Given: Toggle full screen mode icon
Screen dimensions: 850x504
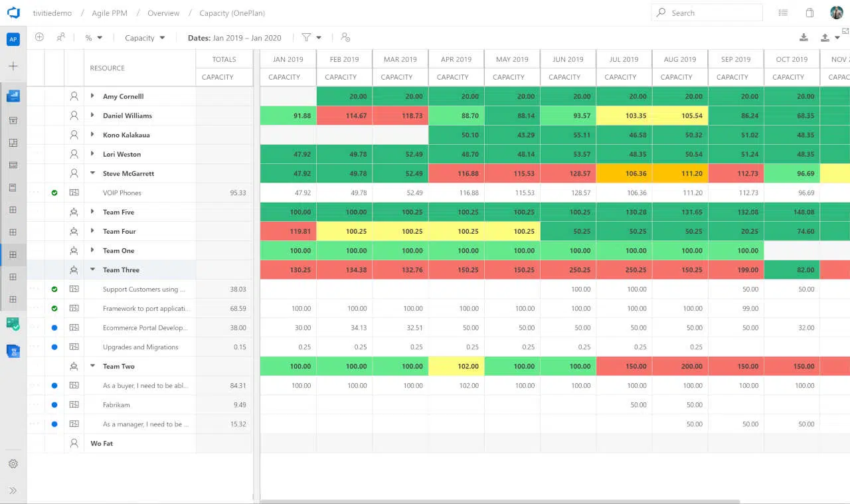Looking at the screenshot, I should coord(845,32).
